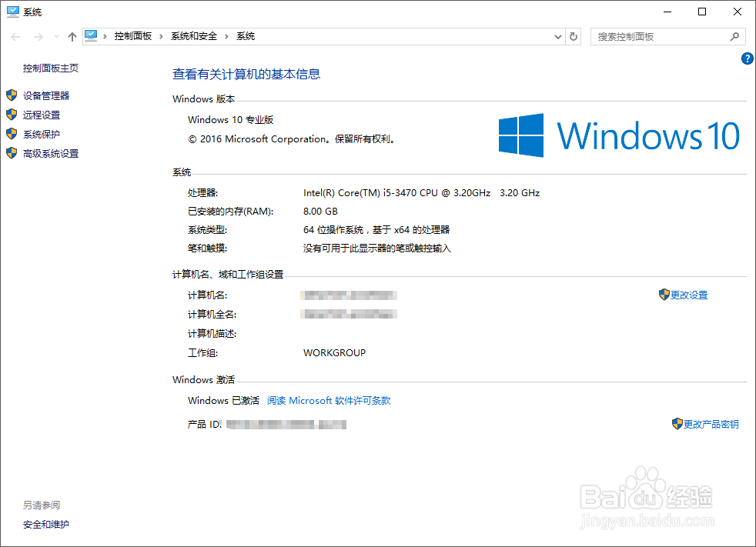This screenshot has width=756, height=547.
Task: Click shield icon beside 设备管理器
Action: click(x=12, y=95)
